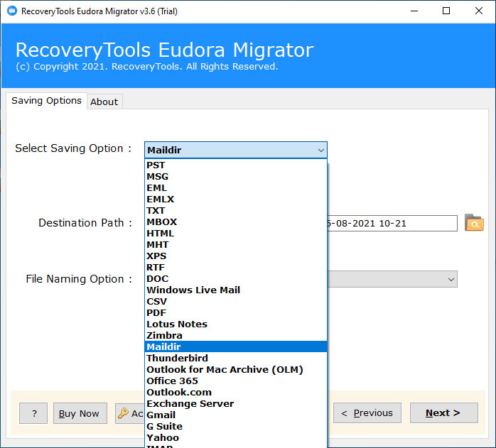Choose MSG from the saving list
The image size is (496, 448).
point(236,176)
